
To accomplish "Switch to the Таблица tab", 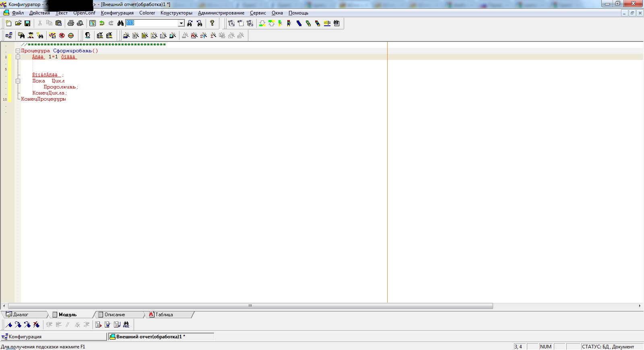I will [164, 315].
